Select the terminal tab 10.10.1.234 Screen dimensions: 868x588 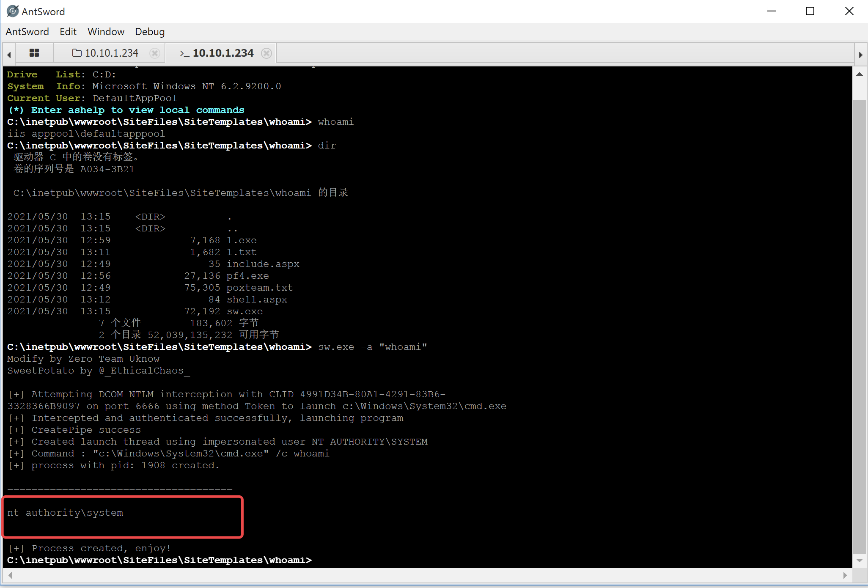point(223,53)
